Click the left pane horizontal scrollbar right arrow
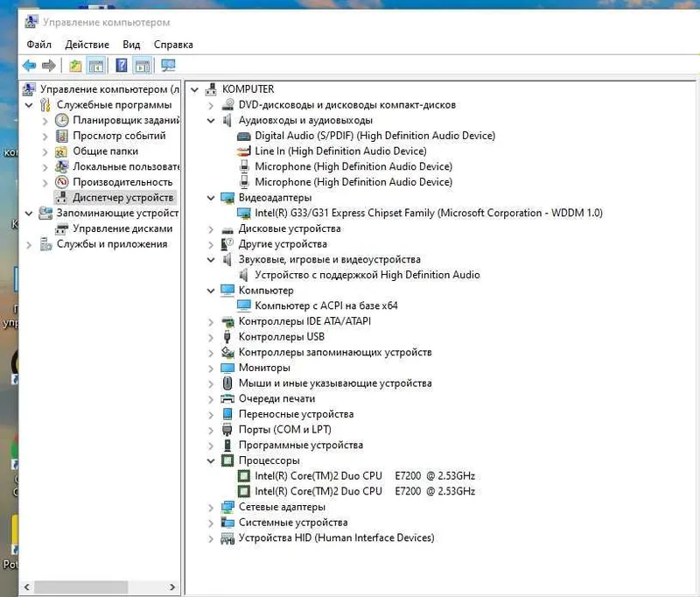The image size is (700, 597). [172, 586]
